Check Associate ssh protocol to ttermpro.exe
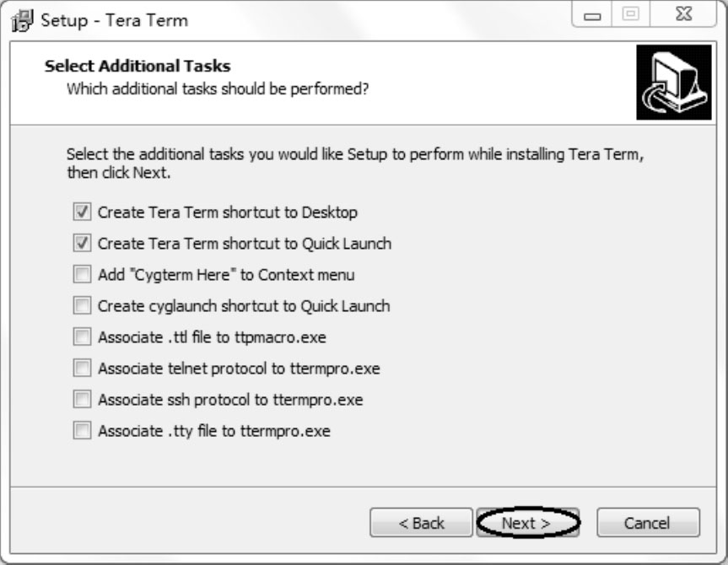728x565 pixels. point(82,400)
